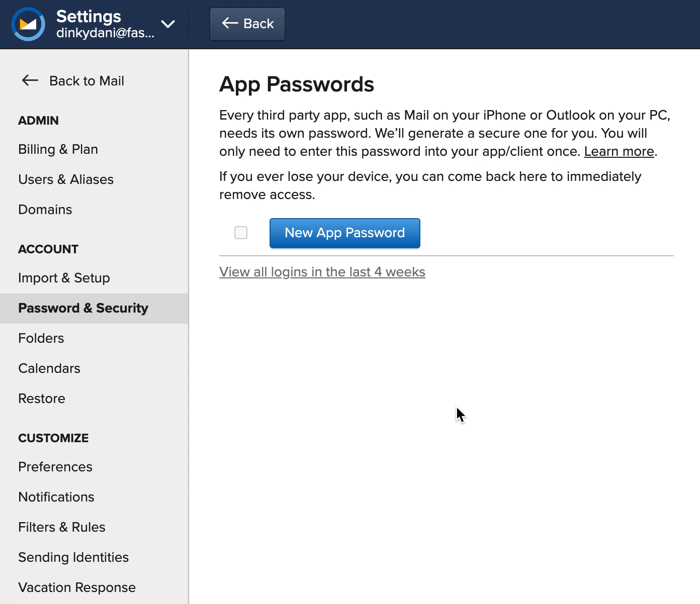Open Folders settings
The height and width of the screenshot is (604, 700).
[x=41, y=338]
